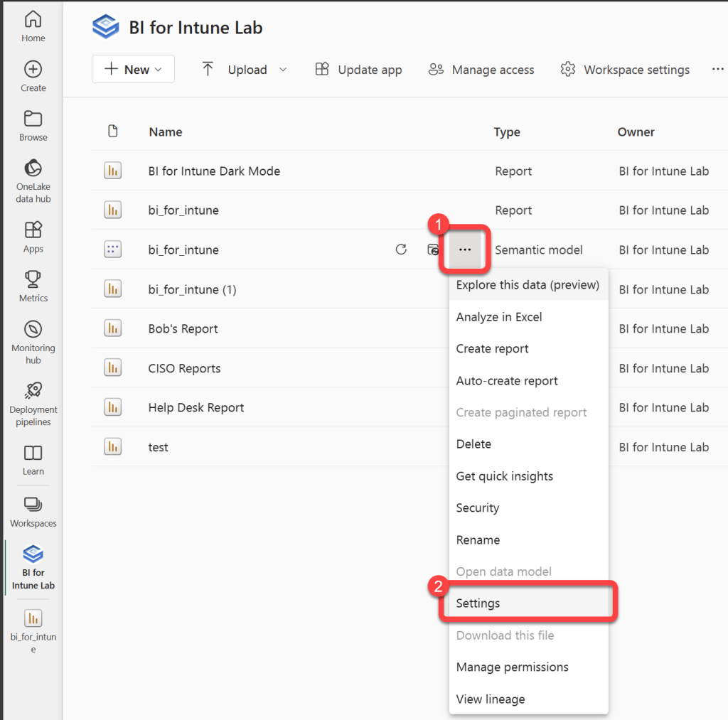
Task: Click Manage access button
Action: pos(481,70)
